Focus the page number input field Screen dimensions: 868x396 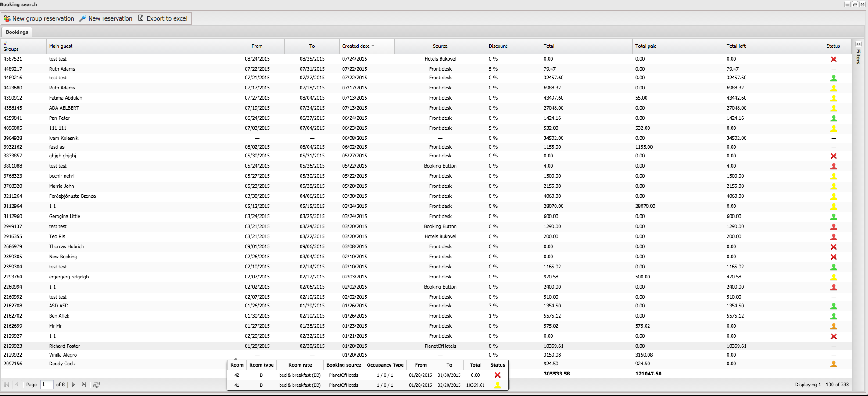click(x=47, y=385)
